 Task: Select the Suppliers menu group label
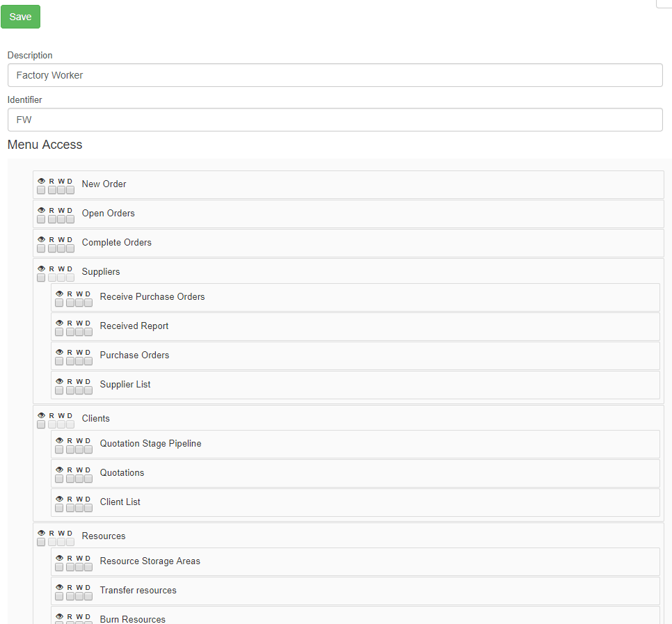[x=101, y=272]
